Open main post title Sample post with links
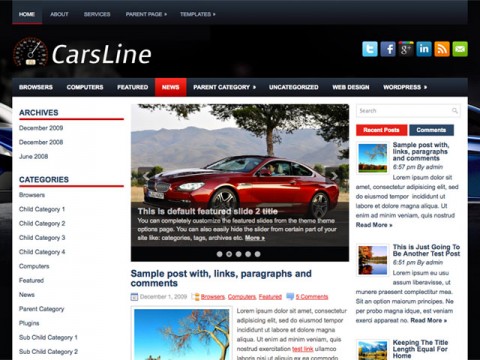Screen dimensions: 480x360 click(221, 278)
